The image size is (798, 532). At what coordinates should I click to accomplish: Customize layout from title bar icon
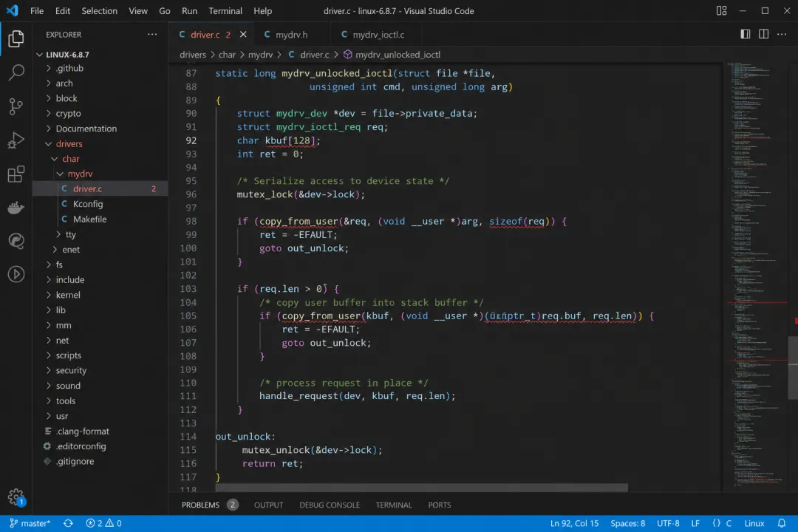coord(721,10)
